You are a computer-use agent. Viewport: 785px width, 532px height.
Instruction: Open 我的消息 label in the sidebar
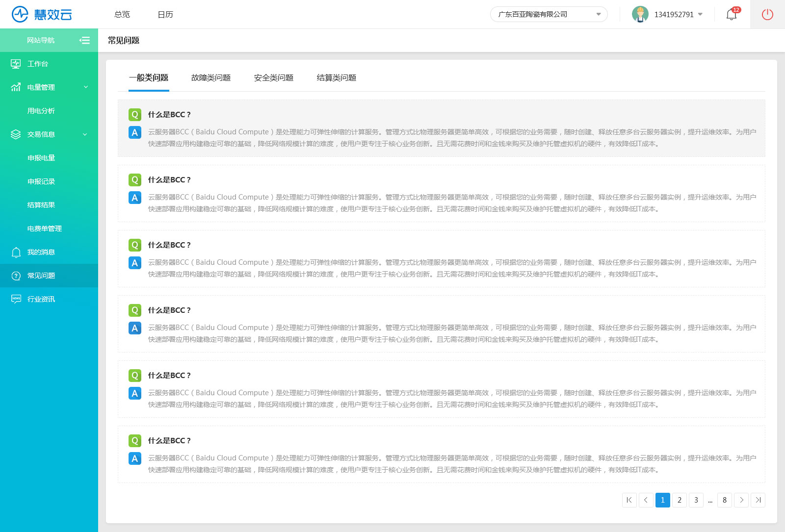(41, 252)
